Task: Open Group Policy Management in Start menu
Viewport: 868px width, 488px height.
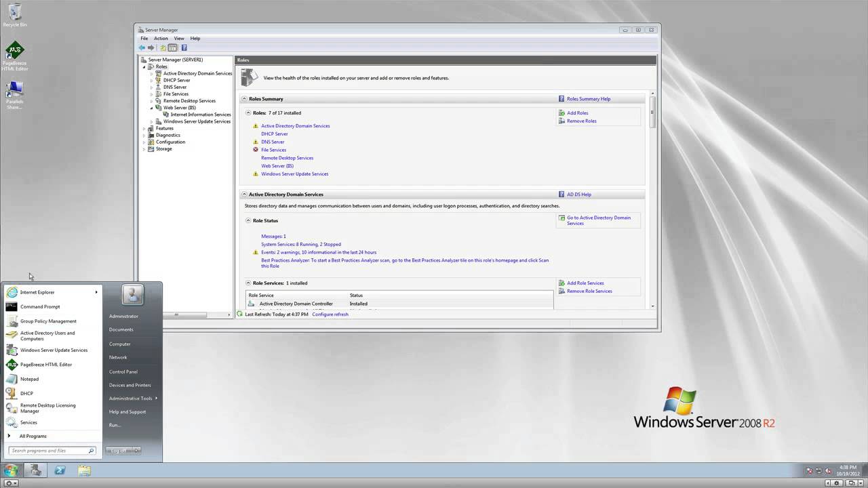Action: point(52,321)
